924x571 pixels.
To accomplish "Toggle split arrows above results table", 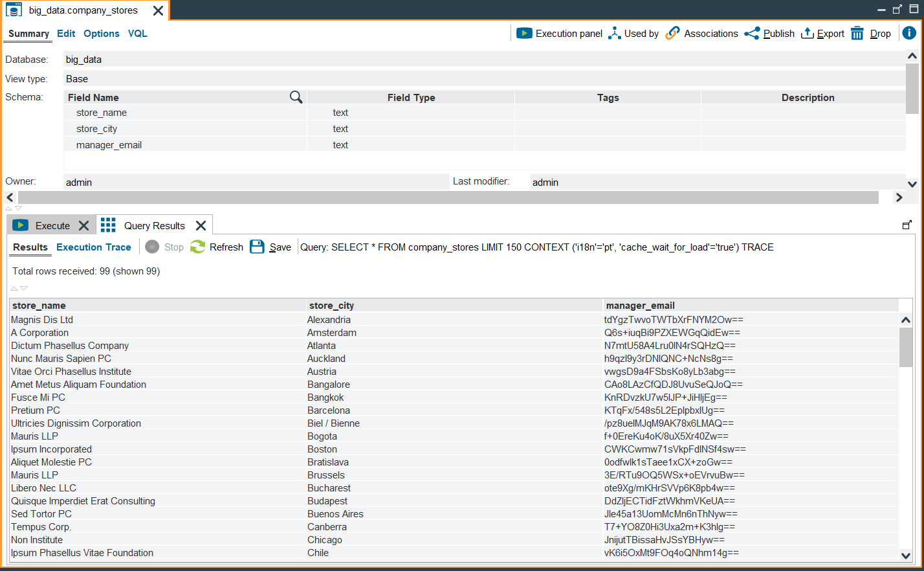I will pos(19,288).
